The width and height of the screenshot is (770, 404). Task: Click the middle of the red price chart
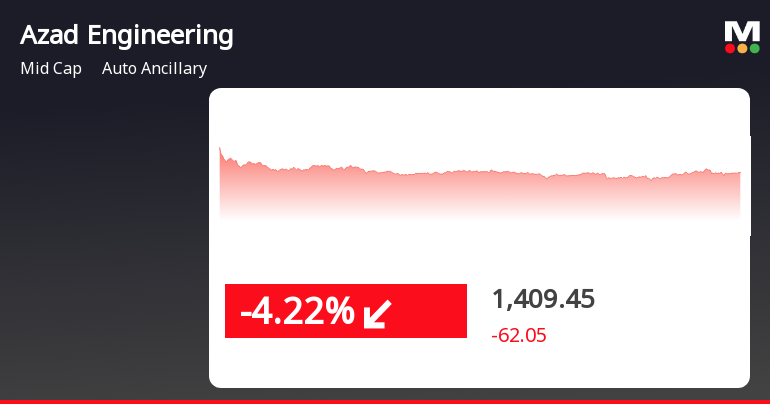pyautogui.click(x=480, y=190)
